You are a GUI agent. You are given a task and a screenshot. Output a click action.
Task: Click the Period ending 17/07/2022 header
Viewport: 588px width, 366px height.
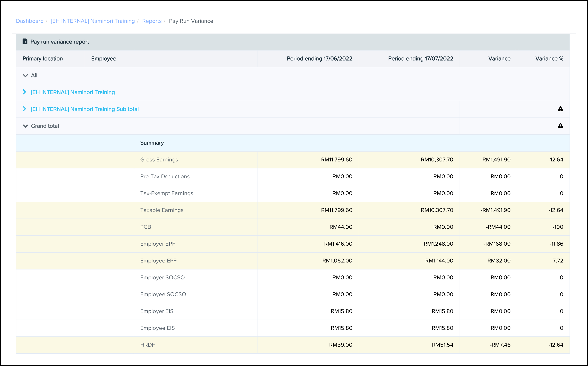coord(420,59)
